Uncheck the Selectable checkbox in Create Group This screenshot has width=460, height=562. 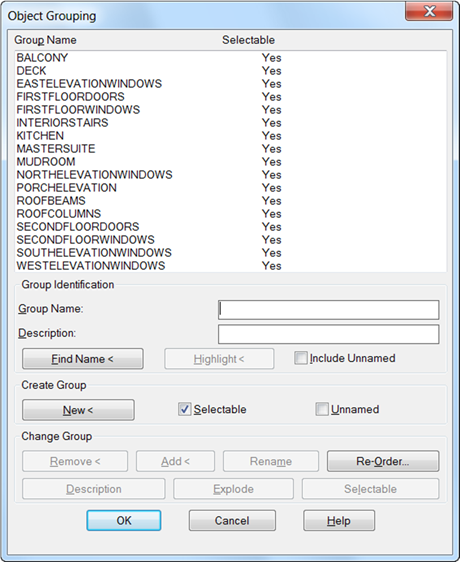click(x=185, y=409)
